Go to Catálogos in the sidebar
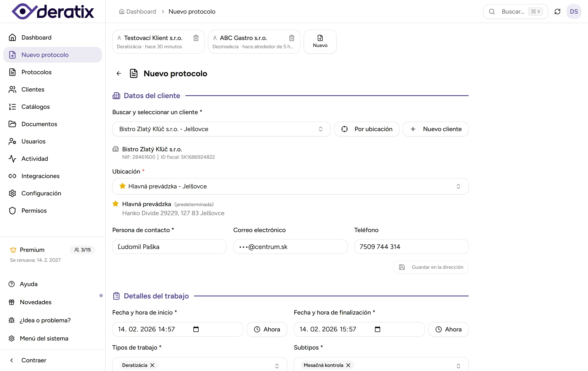The image size is (588, 371). tap(35, 107)
